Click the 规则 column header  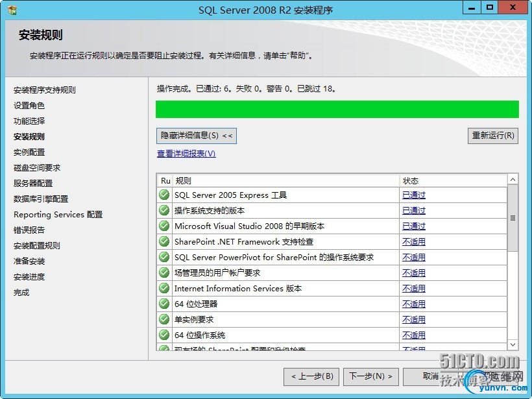tap(286, 181)
